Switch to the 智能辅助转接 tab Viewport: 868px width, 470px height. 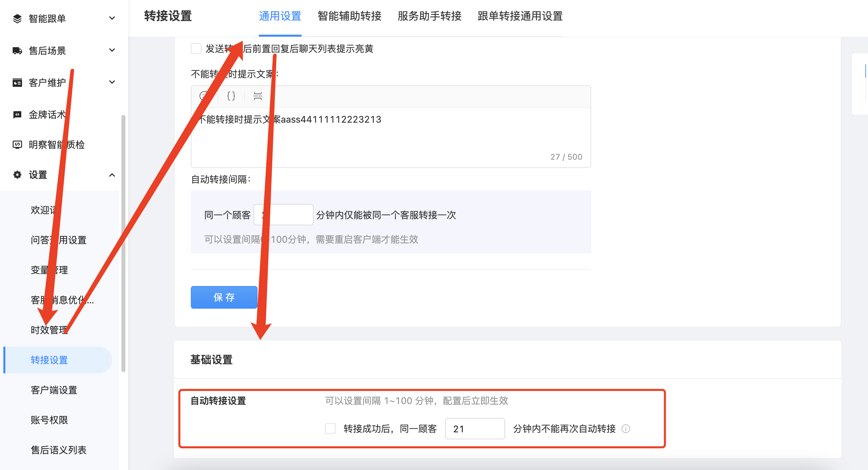click(x=349, y=16)
